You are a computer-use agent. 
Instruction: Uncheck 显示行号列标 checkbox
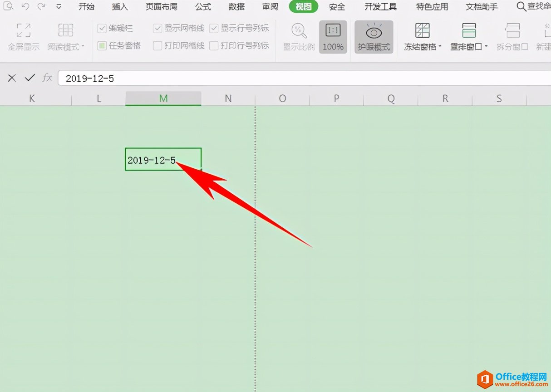click(x=214, y=29)
